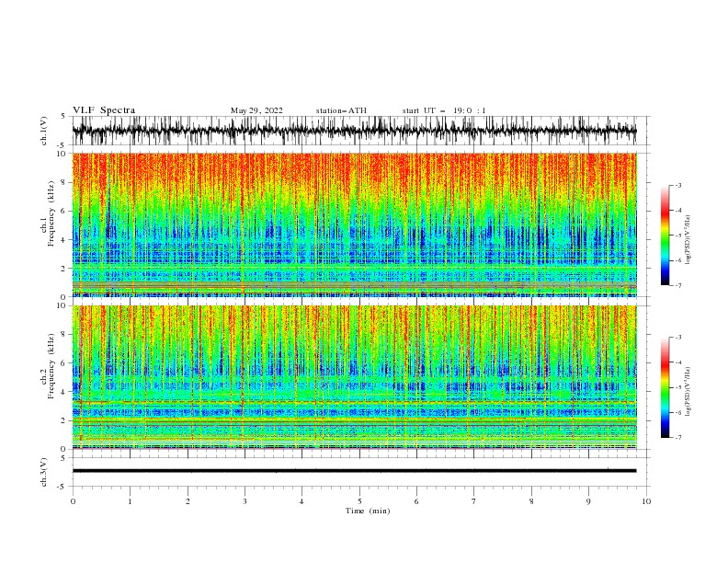Viewport: 728px width, 563px height.
Task: Click the "Time (min)" axis label
Action: (x=368, y=511)
